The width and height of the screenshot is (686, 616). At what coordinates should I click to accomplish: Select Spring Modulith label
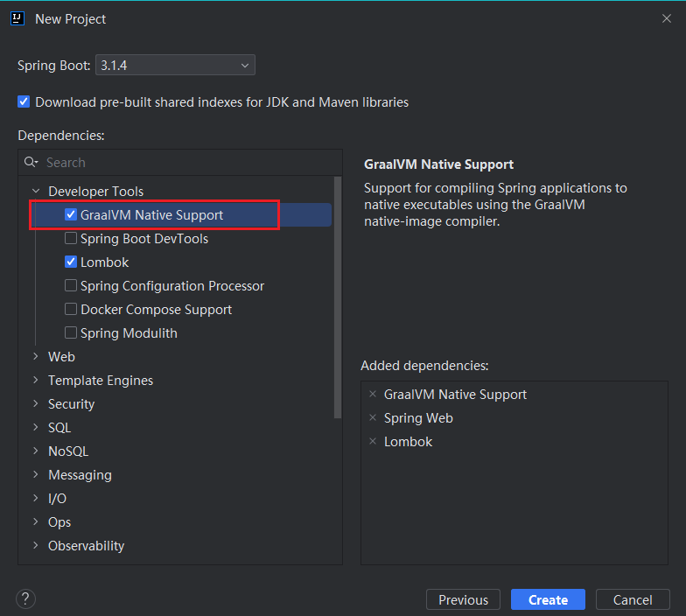click(x=129, y=332)
